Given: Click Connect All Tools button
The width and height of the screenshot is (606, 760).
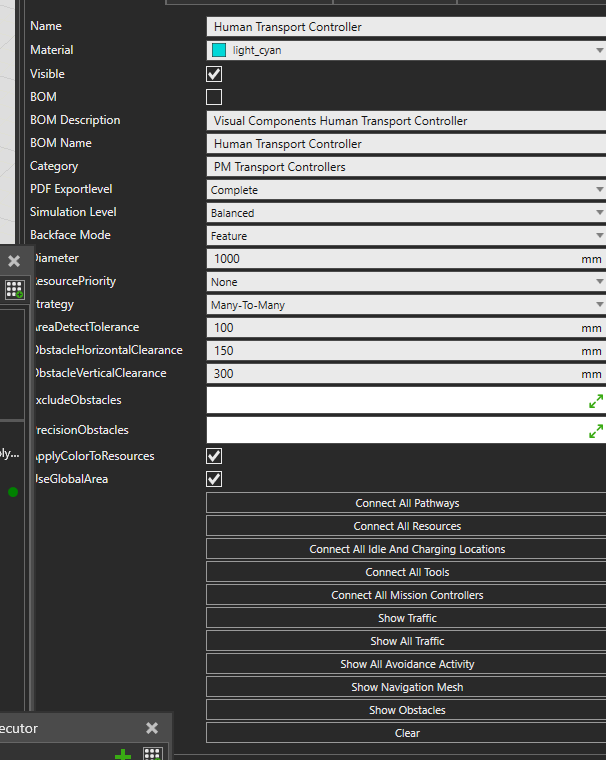Looking at the screenshot, I should coord(406,572).
